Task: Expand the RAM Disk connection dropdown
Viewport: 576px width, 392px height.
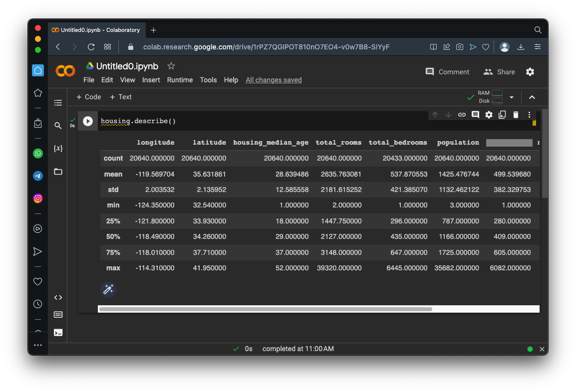Action: click(x=512, y=97)
